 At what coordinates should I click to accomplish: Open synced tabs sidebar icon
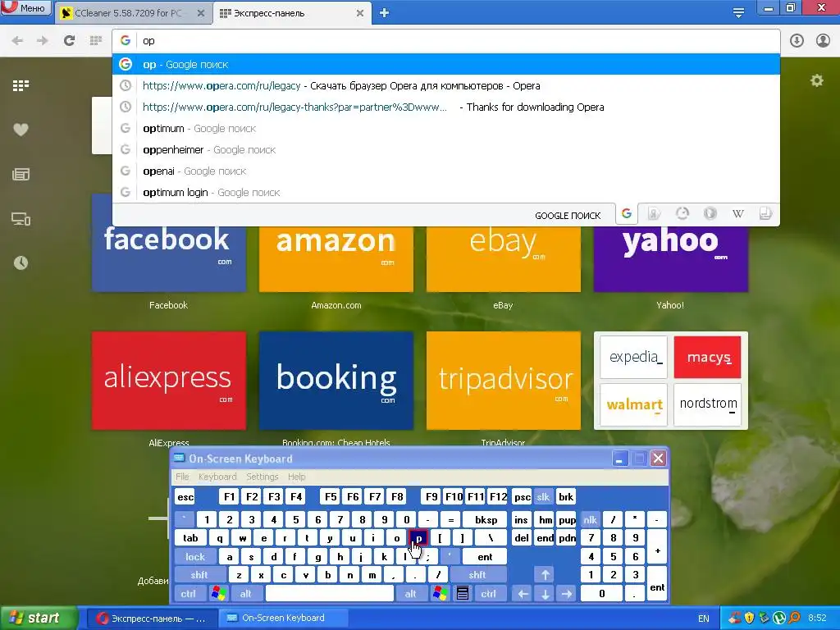point(21,218)
